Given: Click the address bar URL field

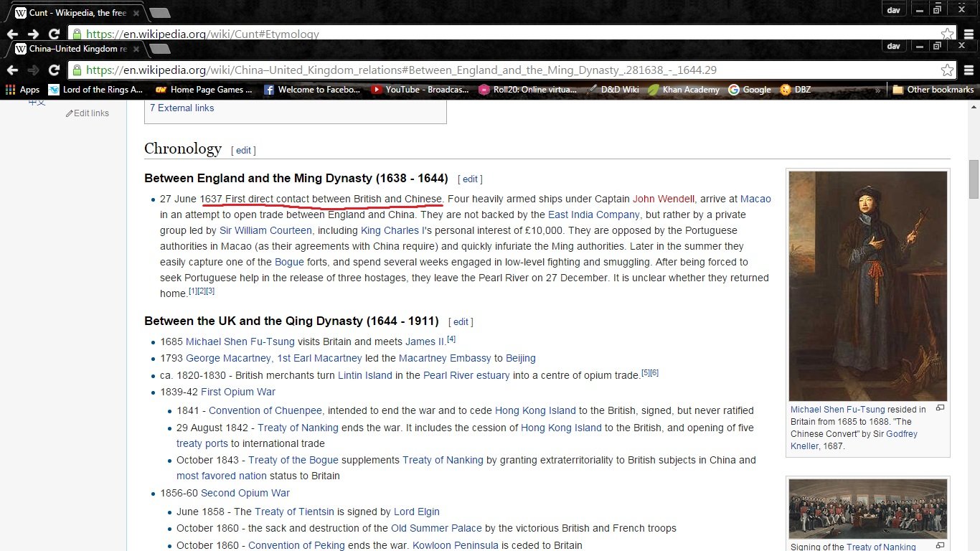Looking at the screenshot, I should 502,70.
